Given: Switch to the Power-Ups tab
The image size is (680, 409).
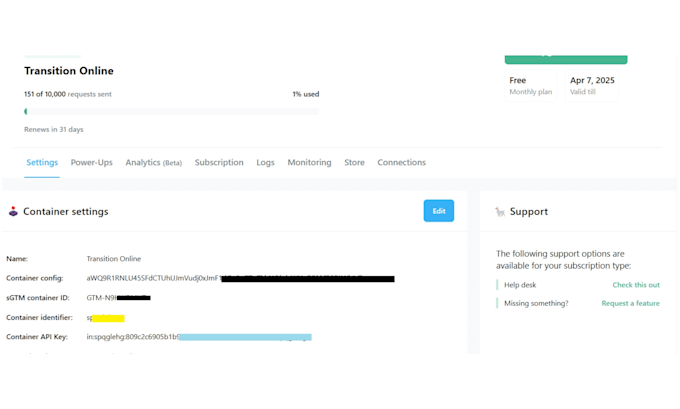Looking at the screenshot, I should click(x=92, y=163).
